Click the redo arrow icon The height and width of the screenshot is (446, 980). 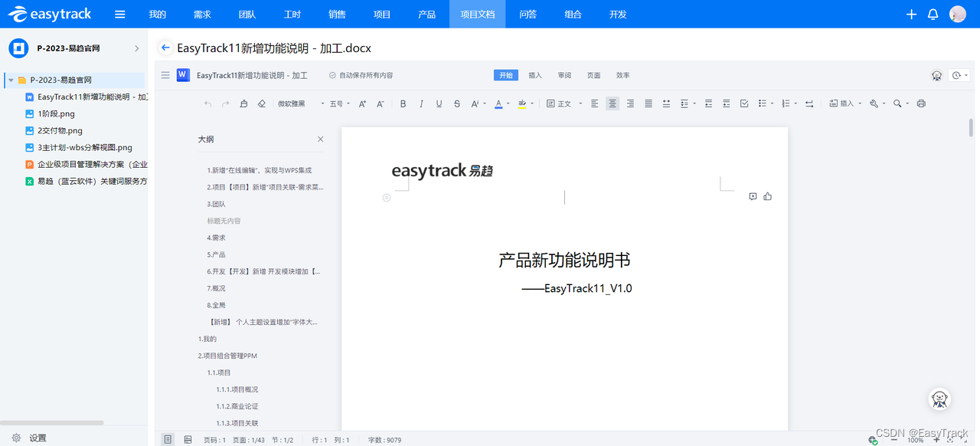[x=225, y=103]
